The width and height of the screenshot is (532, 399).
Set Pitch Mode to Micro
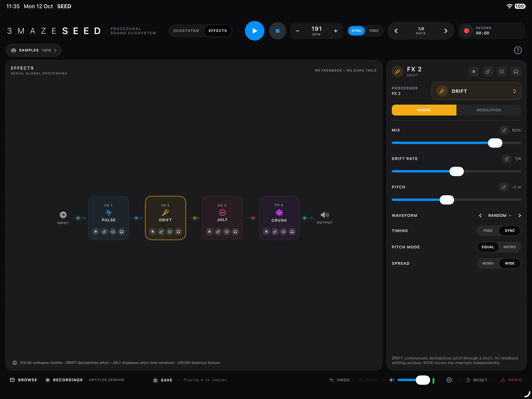click(509, 247)
